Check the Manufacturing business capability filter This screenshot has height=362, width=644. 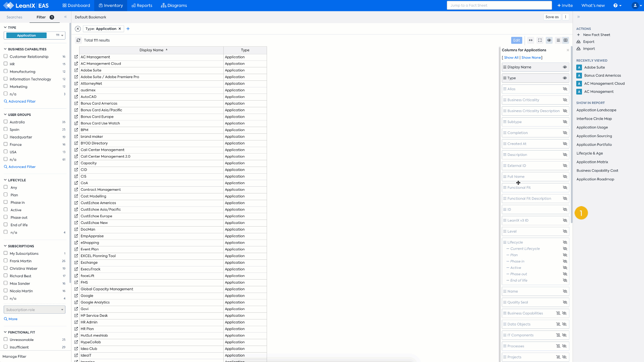pos(6,71)
